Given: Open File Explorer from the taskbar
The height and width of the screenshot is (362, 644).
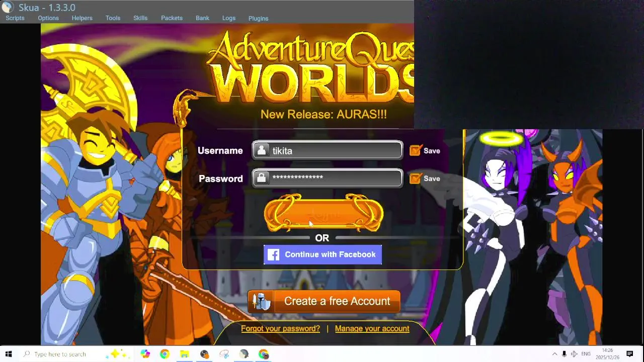Looking at the screenshot, I should tap(185, 354).
